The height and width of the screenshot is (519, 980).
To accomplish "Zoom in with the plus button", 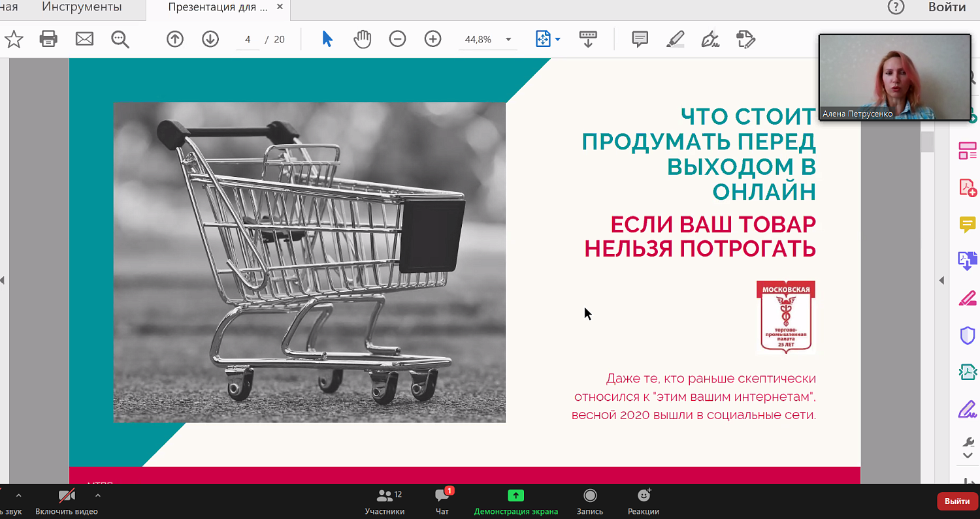I will 433,39.
